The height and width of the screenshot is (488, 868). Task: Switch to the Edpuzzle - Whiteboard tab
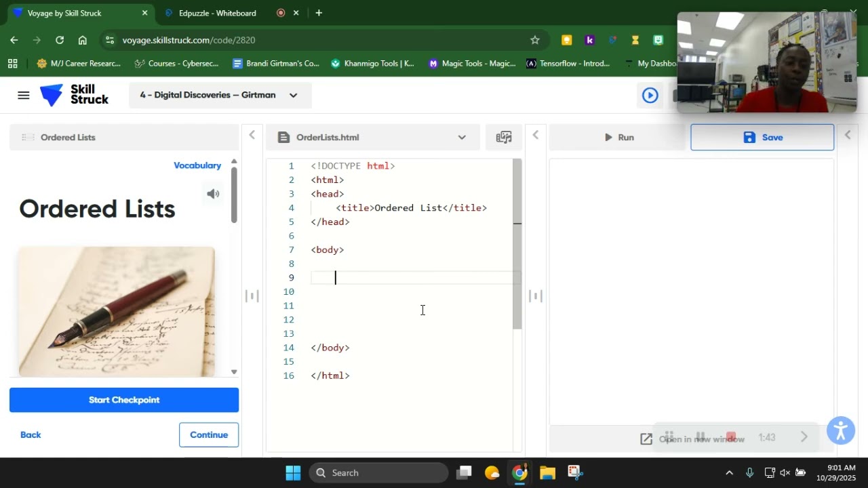pos(217,13)
